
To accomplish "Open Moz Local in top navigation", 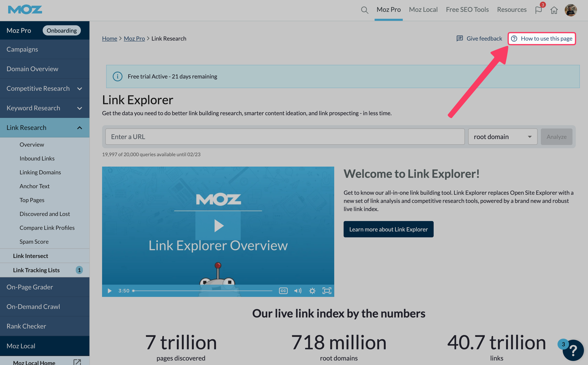I will (423, 10).
